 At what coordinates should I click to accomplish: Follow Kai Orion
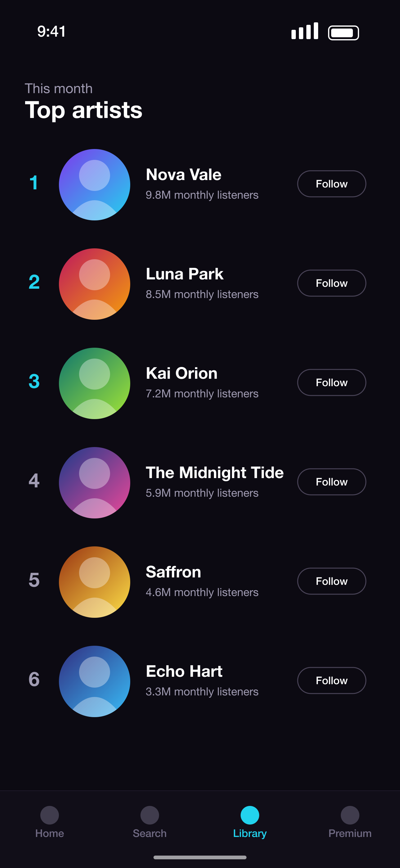click(x=332, y=382)
